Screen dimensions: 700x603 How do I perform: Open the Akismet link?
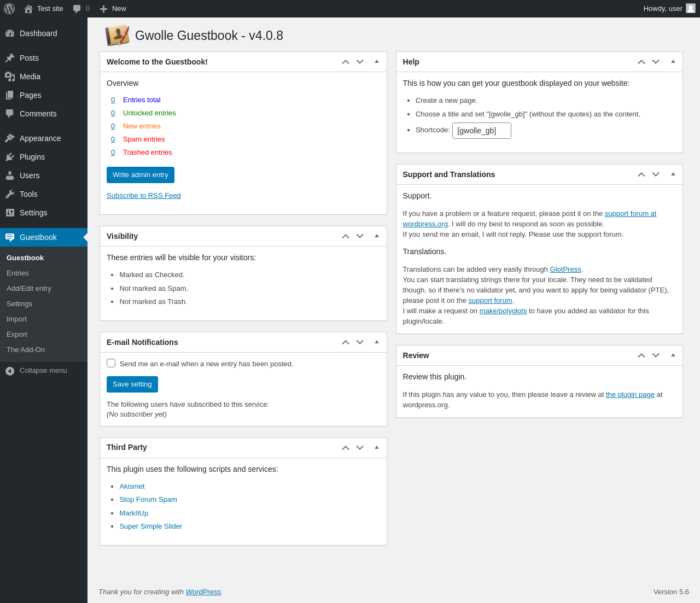tap(132, 487)
